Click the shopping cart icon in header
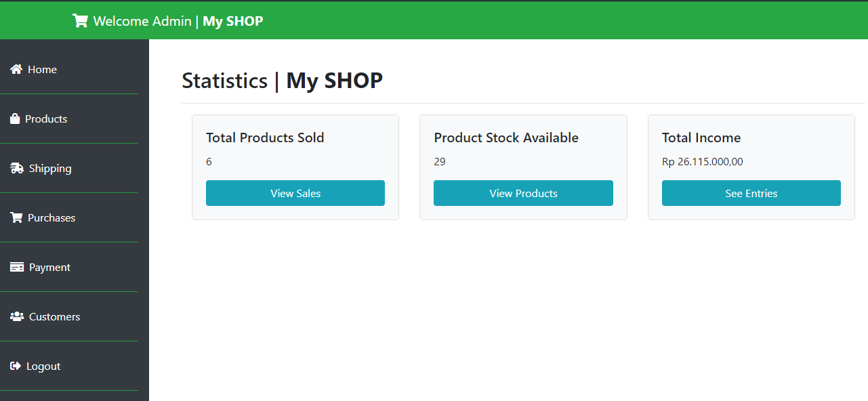 tap(80, 21)
